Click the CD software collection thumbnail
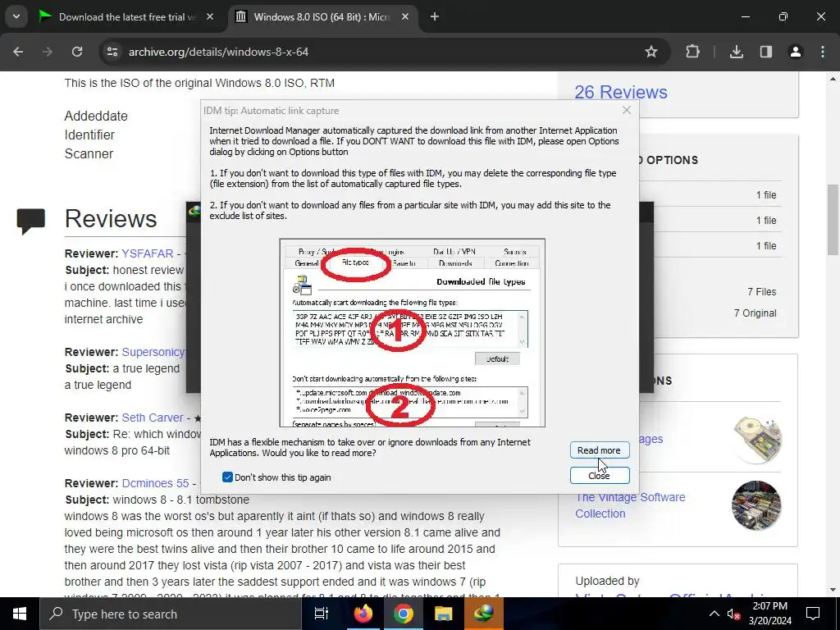840x630 pixels. (x=756, y=439)
